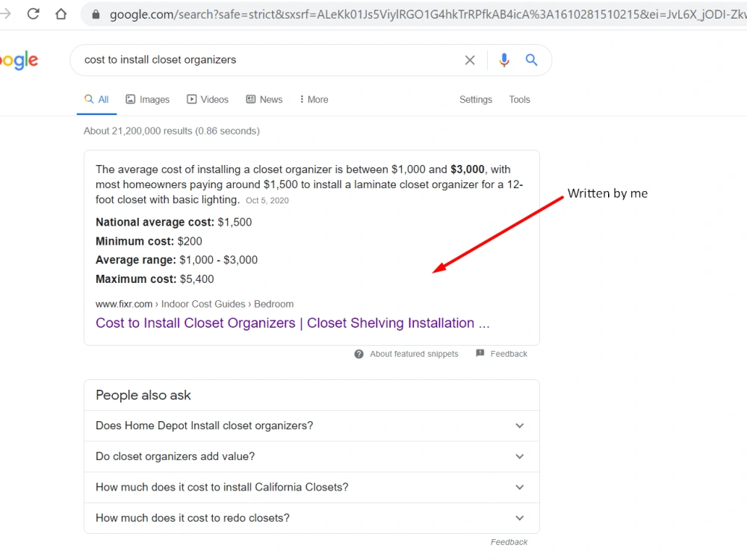Clear the search query with the X icon
The width and height of the screenshot is (747, 560).
(x=470, y=60)
